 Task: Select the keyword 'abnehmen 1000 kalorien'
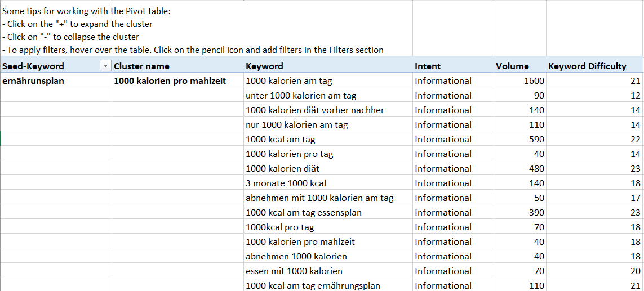click(x=328, y=257)
